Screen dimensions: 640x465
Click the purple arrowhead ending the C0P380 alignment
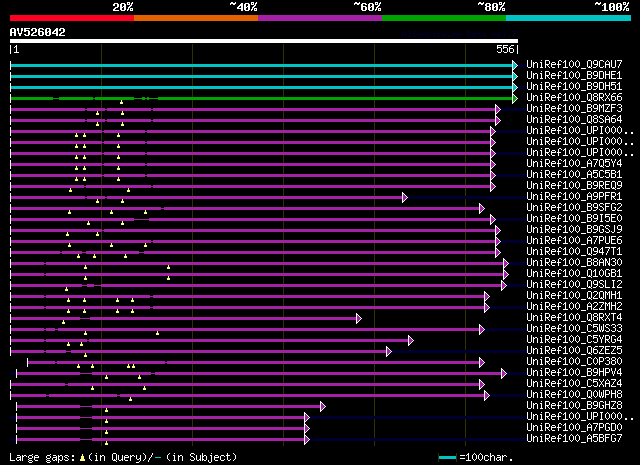(x=482, y=363)
